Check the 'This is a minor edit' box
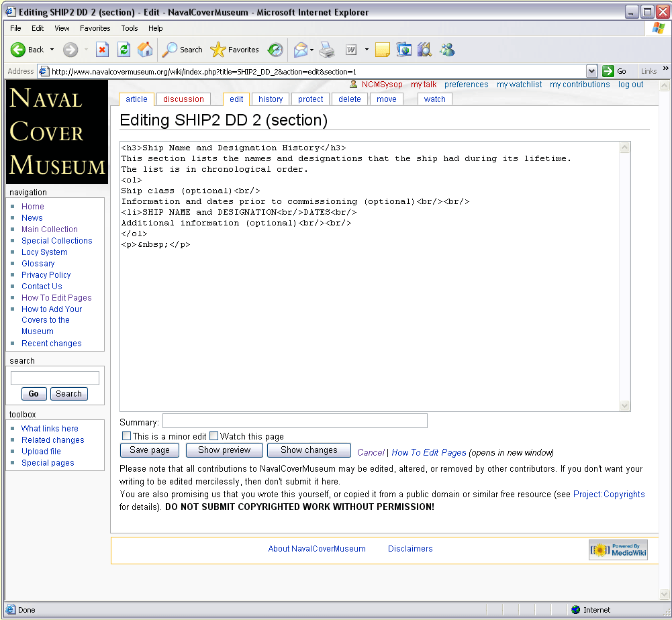The width and height of the screenshot is (672, 620). point(127,436)
